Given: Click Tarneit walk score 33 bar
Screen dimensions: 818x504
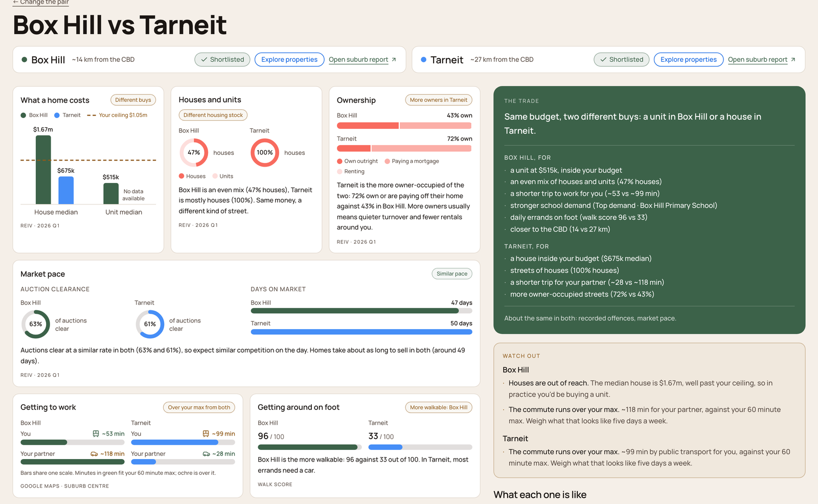Looking at the screenshot, I should [420, 447].
